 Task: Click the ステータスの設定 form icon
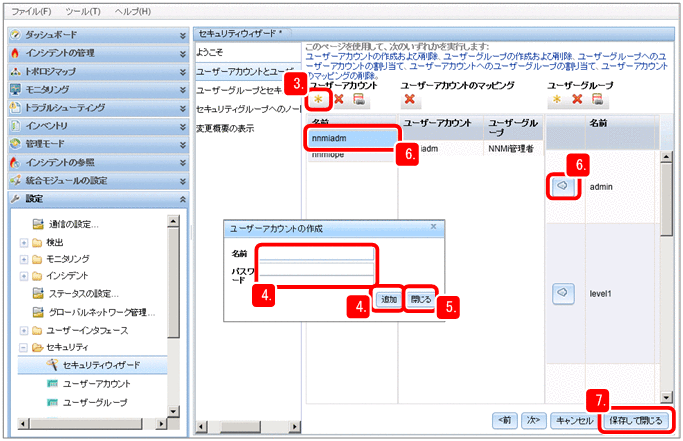coord(38,293)
